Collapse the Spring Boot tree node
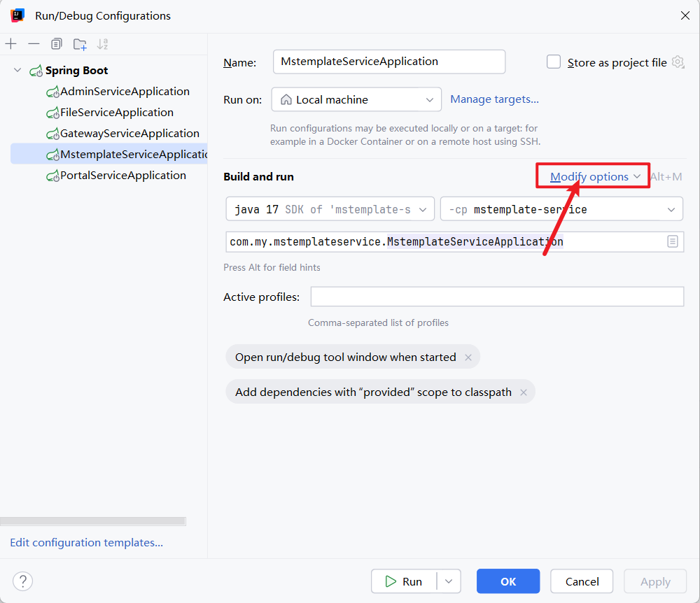 pyautogui.click(x=17, y=70)
